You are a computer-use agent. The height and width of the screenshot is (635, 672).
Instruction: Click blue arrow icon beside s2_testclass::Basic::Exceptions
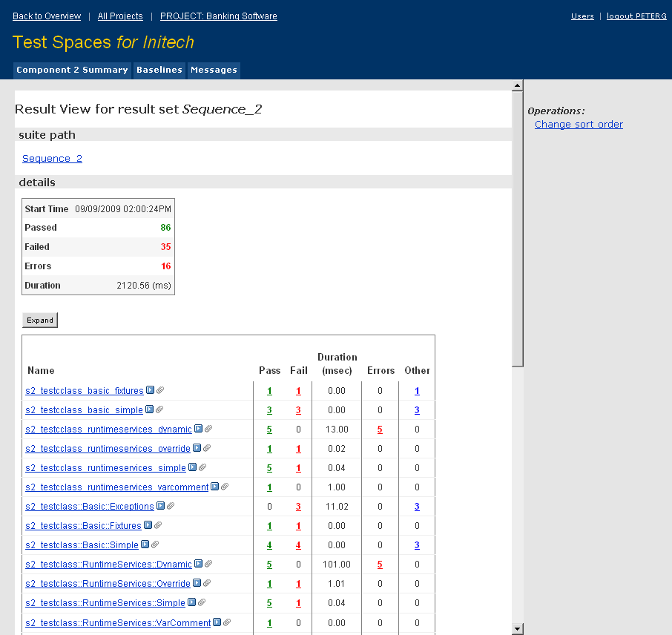click(160, 506)
